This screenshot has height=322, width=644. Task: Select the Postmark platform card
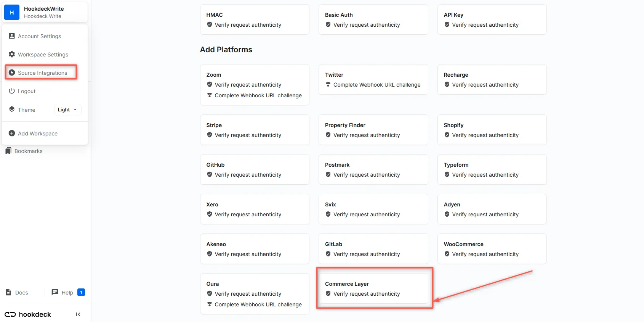373,169
